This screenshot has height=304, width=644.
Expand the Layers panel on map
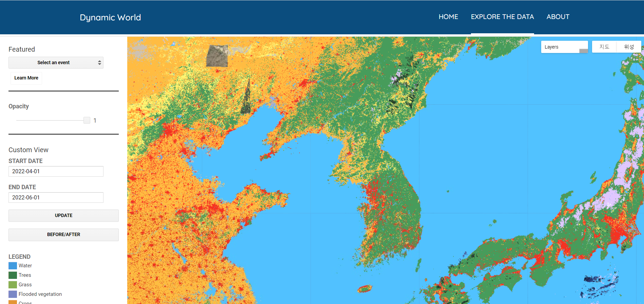[x=564, y=47]
